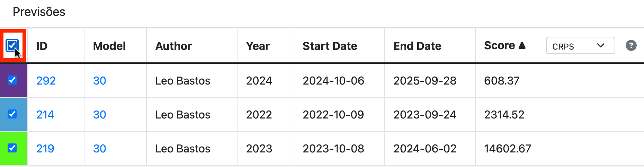Click the Author column header
644x167 pixels.
pyautogui.click(x=173, y=46)
